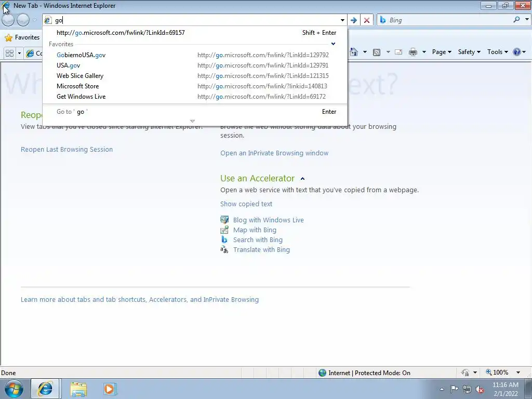532x399 pixels.
Task: Click the network tray icon
Action: 467,389
